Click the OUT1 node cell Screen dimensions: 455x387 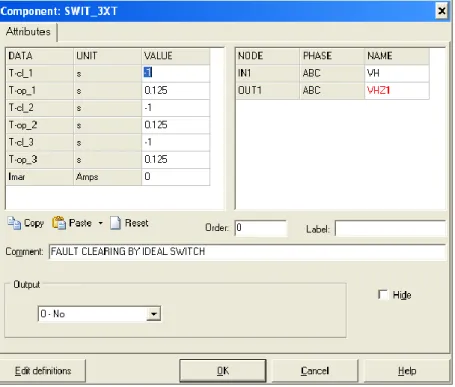(268, 90)
